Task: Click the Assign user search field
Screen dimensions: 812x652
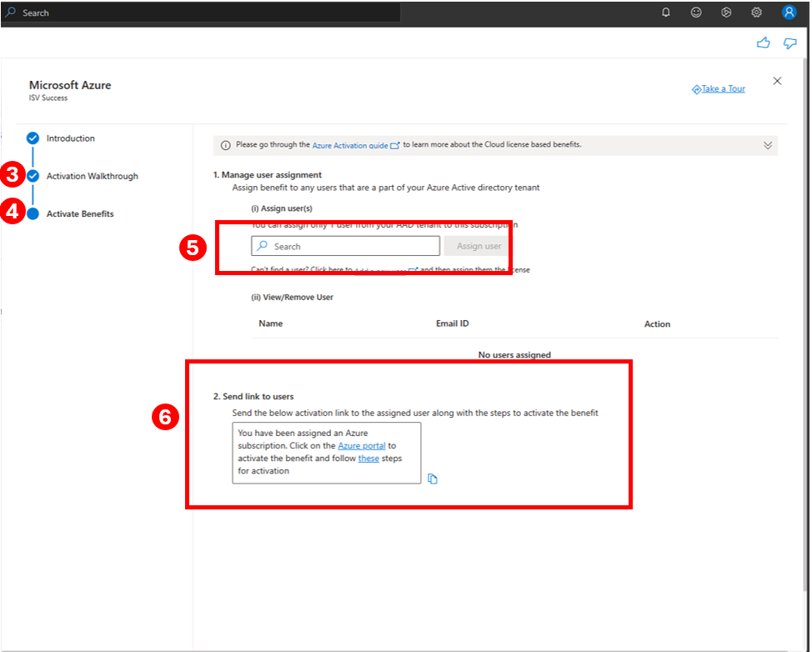Action: click(x=345, y=246)
